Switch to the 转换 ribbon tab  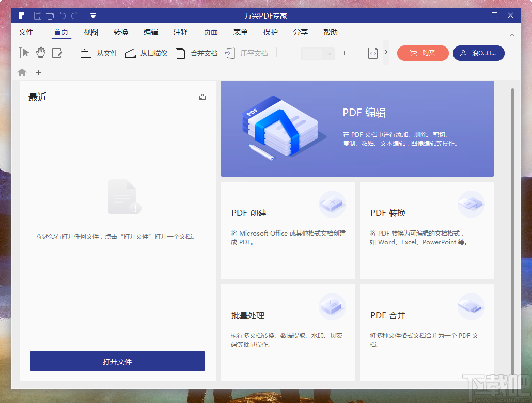pyautogui.click(x=120, y=32)
